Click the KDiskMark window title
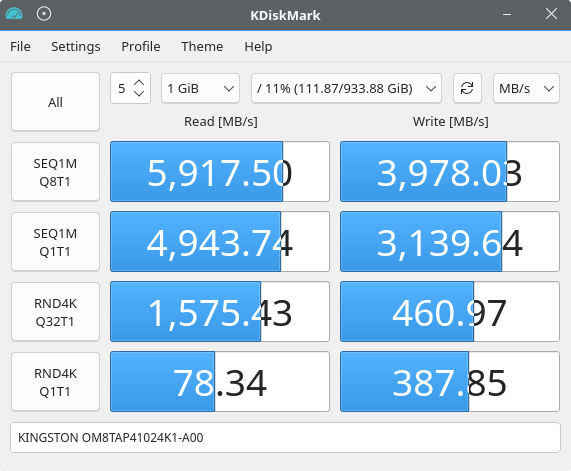 286,15
